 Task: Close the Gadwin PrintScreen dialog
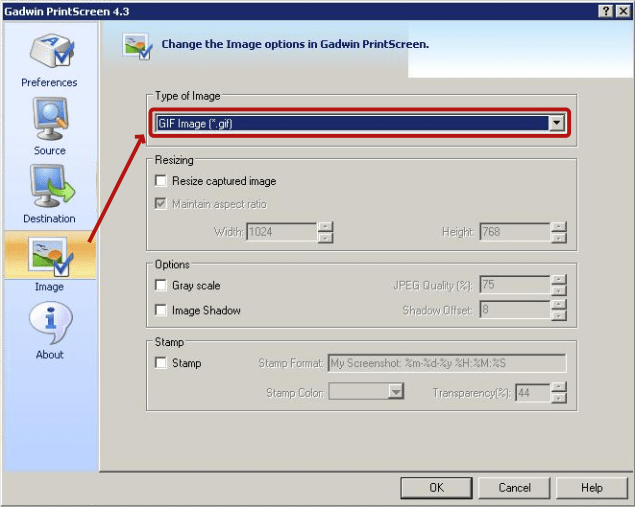623,11
